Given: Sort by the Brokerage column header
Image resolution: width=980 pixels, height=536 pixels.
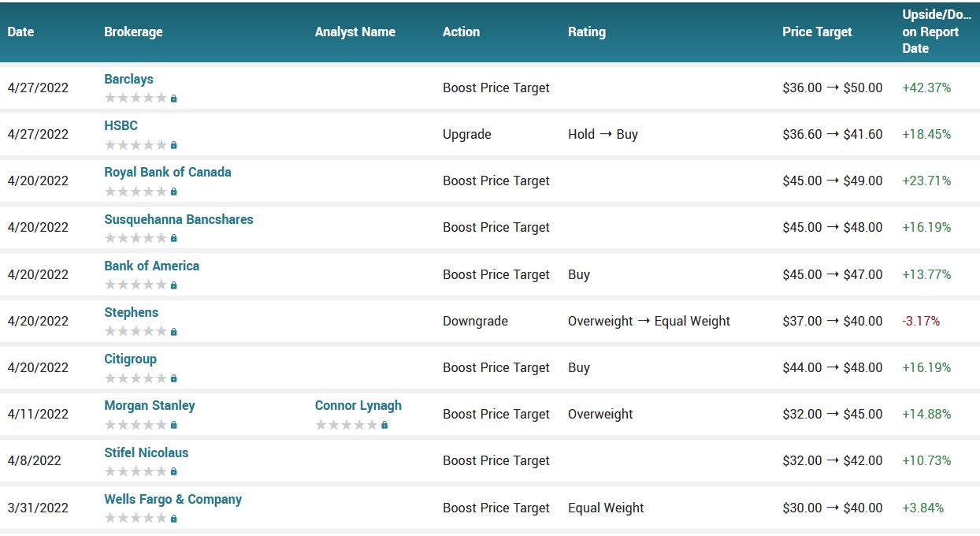Looking at the screenshot, I should (x=133, y=32).
